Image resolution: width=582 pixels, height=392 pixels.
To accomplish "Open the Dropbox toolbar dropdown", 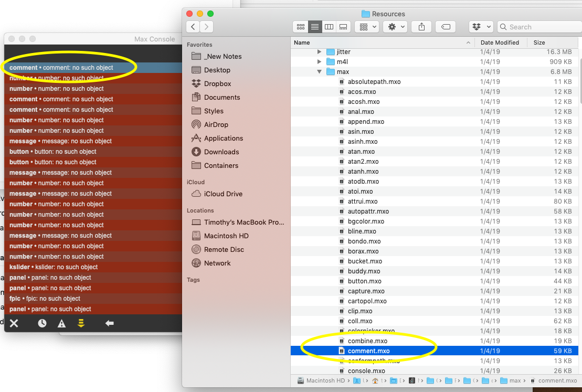I will coord(481,27).
